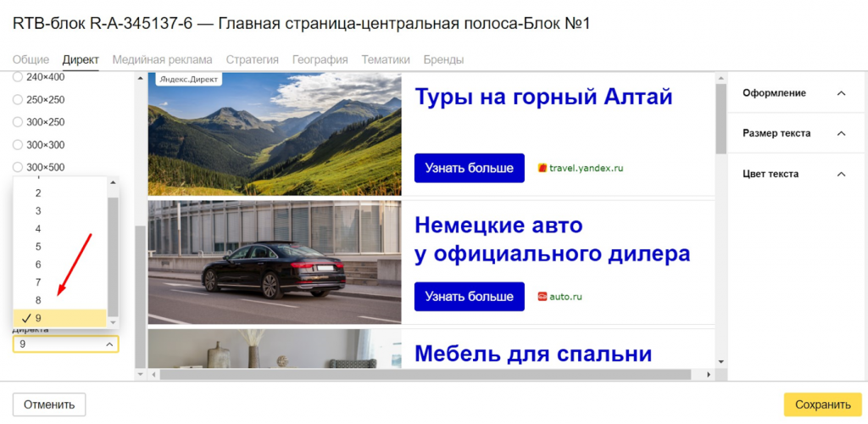Choose the 300×300 size option
Screen dimensions: 868x424
(x=18, y=145)
